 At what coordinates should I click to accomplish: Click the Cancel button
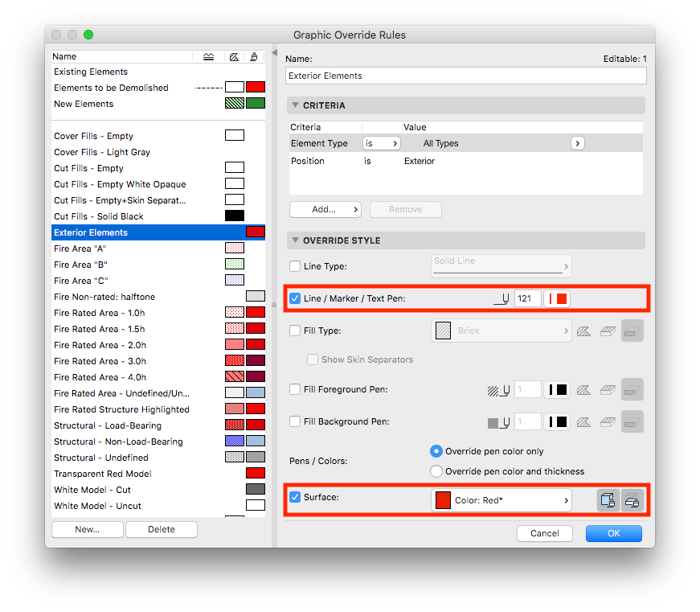545,534
